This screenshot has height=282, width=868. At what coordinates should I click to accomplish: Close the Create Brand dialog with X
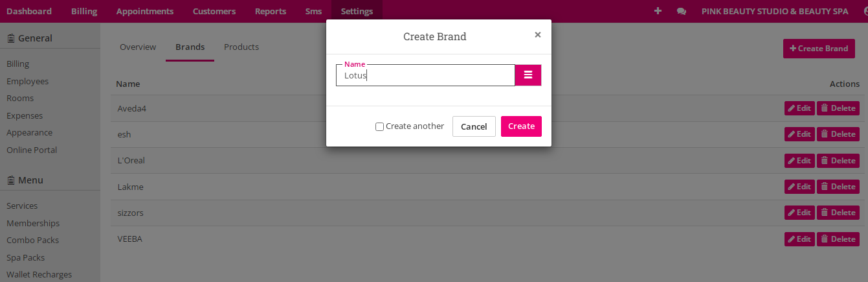[537, 35]
